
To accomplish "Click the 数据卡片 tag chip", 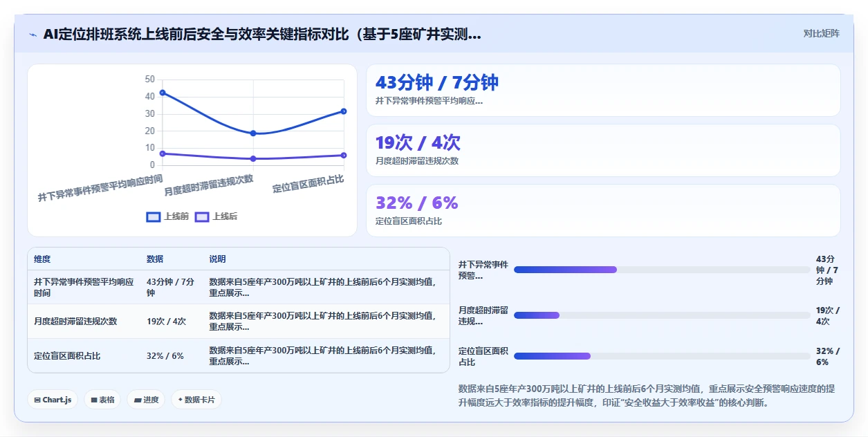I will [196, 400].
